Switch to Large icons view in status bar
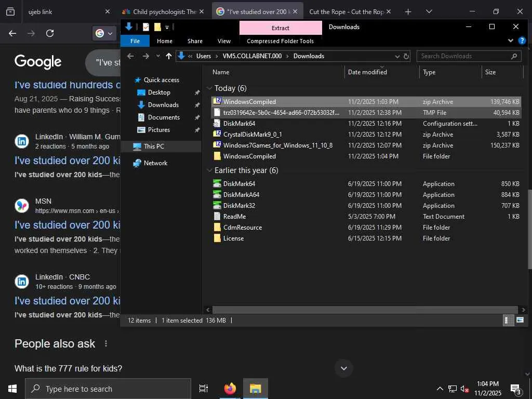This screenshot has width=532, height=399. click(520, 320)
